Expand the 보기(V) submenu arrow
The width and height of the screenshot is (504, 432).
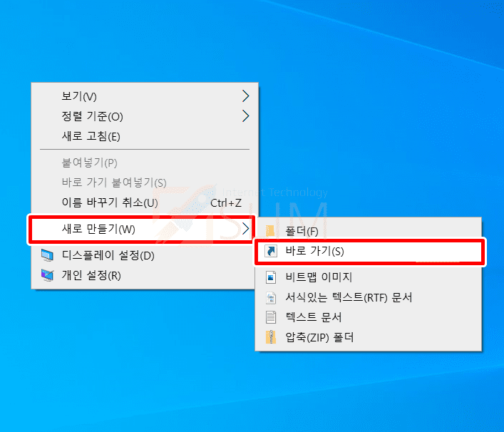tap(245, 96)
